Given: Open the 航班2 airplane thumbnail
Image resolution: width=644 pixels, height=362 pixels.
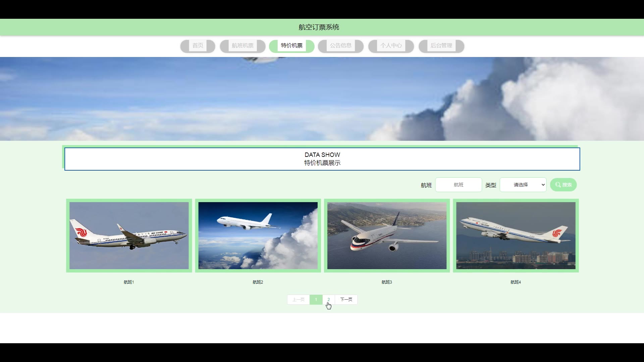Looking at the screenshot, I should pyautogui.click(x=258, y=235).
